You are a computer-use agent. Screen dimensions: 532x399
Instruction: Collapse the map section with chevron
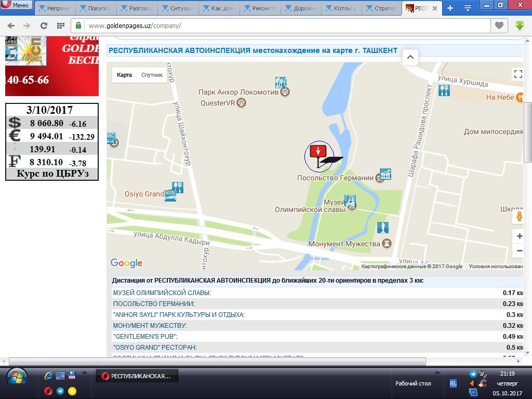pyautogui.click(x=410, y=57)
